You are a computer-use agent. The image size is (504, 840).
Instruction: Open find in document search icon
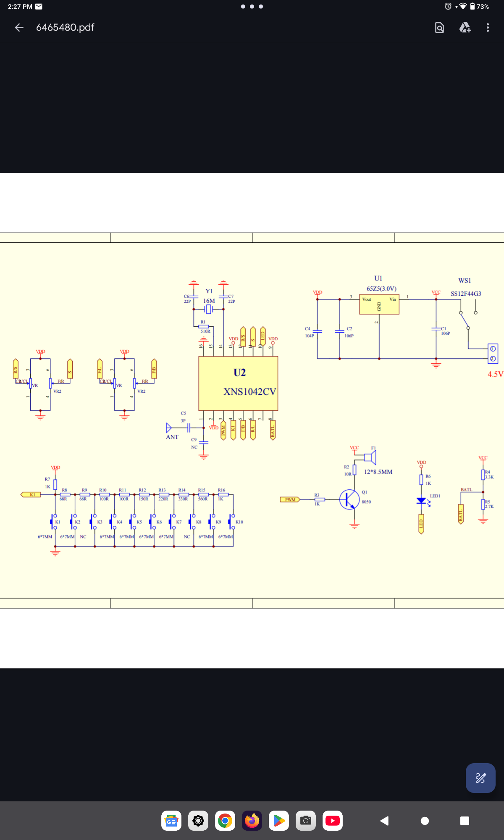[x=439, y=28]
